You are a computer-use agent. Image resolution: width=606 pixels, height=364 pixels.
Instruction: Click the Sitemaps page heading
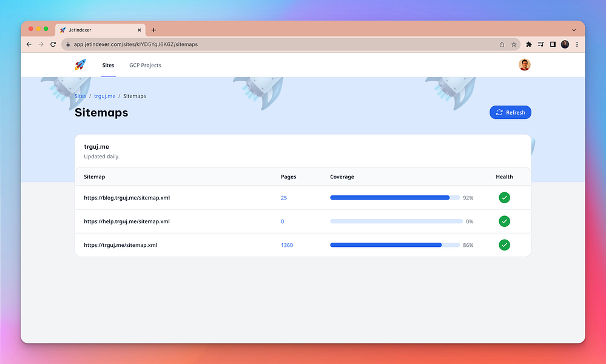[x=101, y=112]
